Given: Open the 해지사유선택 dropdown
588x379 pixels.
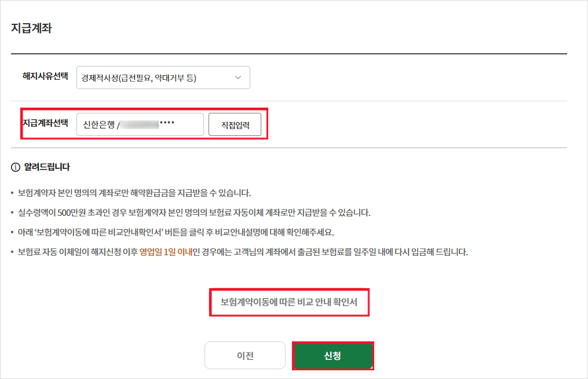Looking at the screenshot, I should 163,78.
